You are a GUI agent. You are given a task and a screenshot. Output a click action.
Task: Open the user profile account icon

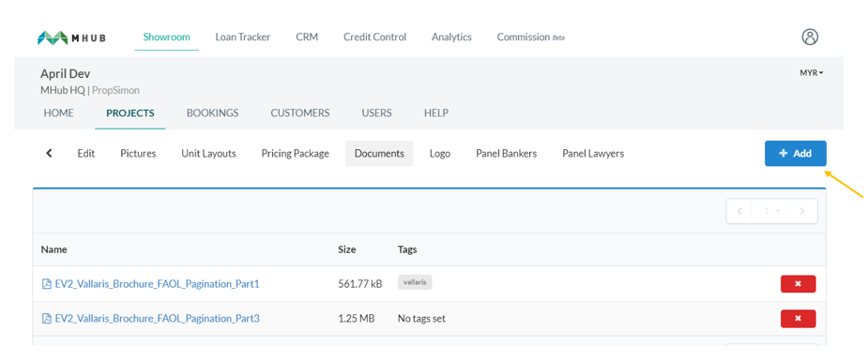(x=810, y=38)
